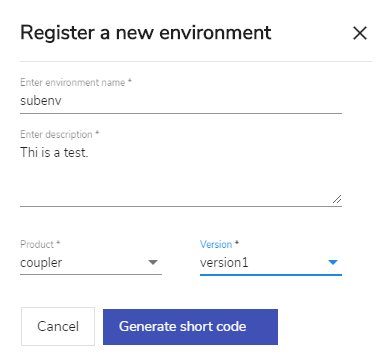Click the Product field label
The image size is (392, 362).
click(x=40, y=244)
